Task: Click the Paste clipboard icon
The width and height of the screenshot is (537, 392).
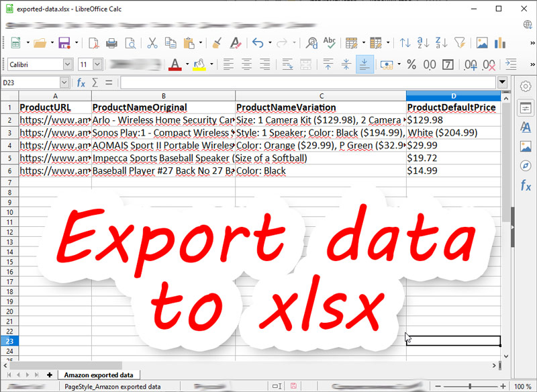Action: coord(189,43)
